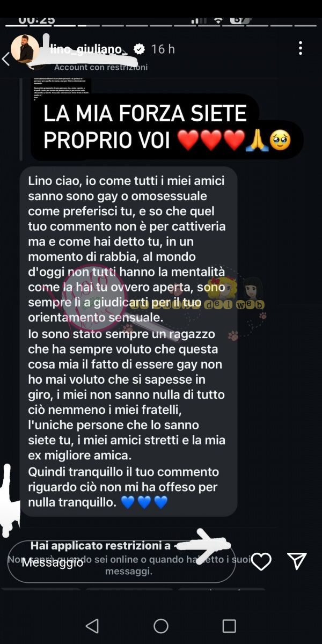This screenshot has width=322, height=644.
Task: Tap Android home circle button
Action: point(161,626)
